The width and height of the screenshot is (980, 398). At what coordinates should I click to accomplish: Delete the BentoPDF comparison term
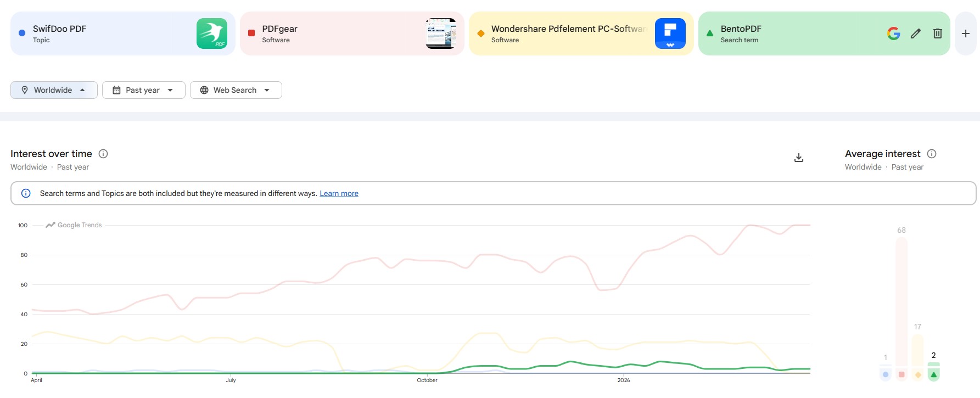point(938,33)
